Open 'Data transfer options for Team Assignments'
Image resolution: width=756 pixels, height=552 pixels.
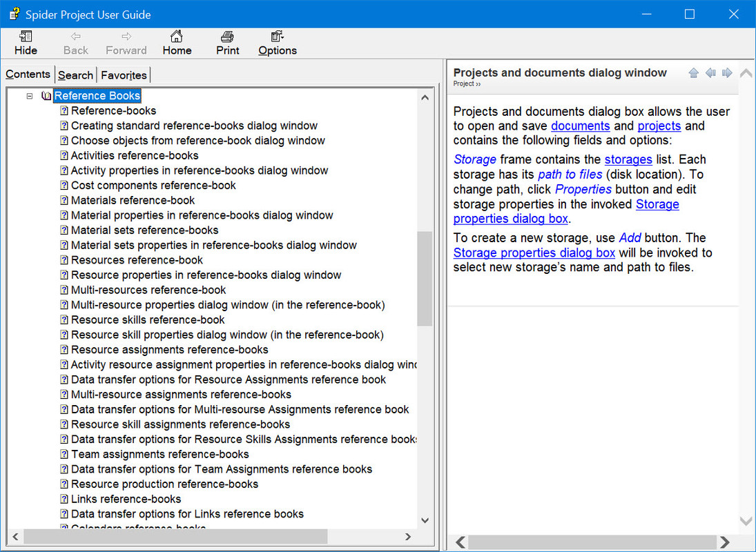pos(222,469)
